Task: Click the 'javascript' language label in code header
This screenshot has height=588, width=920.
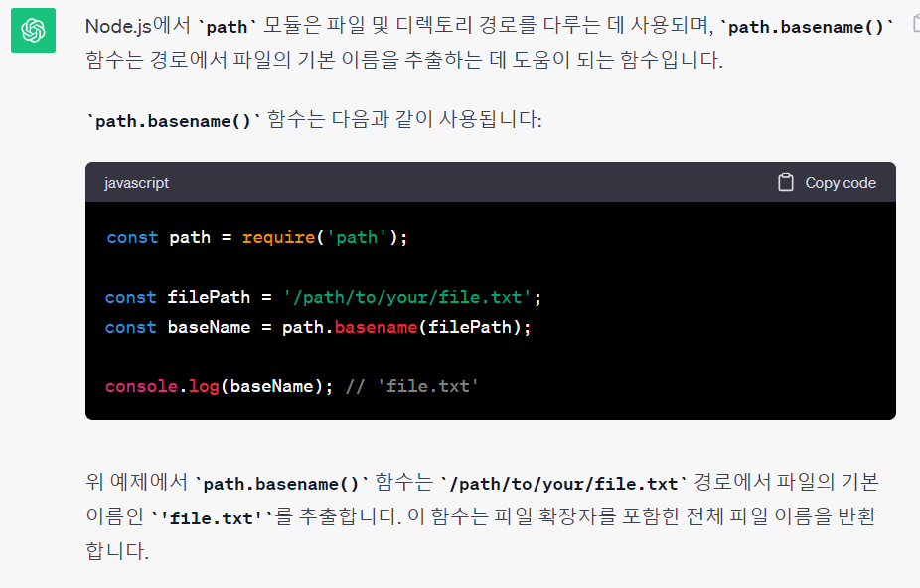Action: click(x=137, y=183)
